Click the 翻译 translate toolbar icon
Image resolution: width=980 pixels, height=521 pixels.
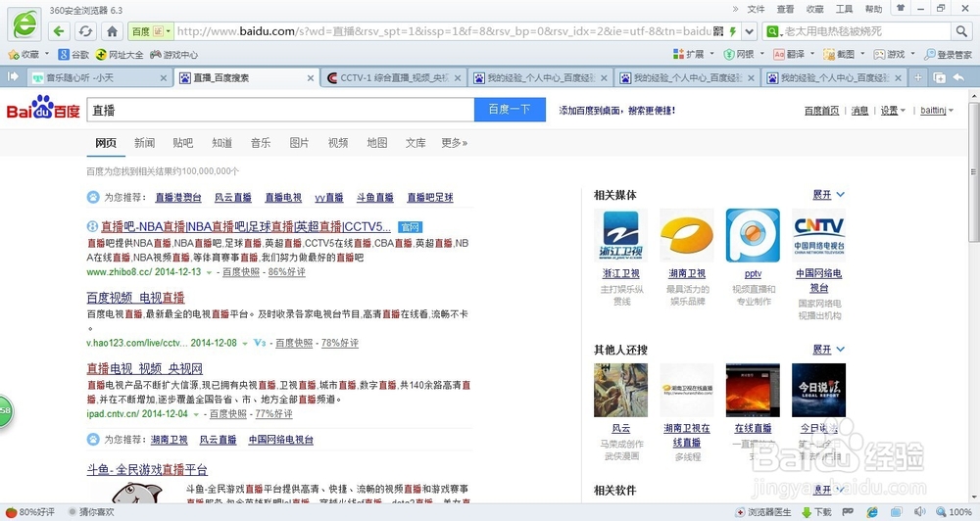click(x=789, y=54)
